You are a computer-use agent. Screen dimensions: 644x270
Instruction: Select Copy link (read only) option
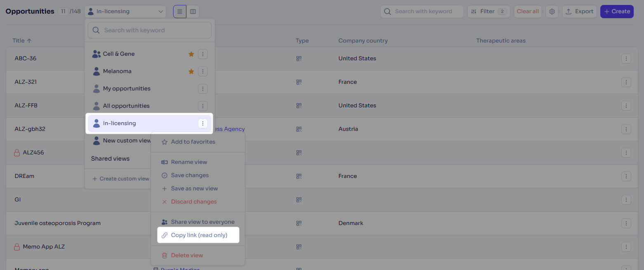(199, 235)
